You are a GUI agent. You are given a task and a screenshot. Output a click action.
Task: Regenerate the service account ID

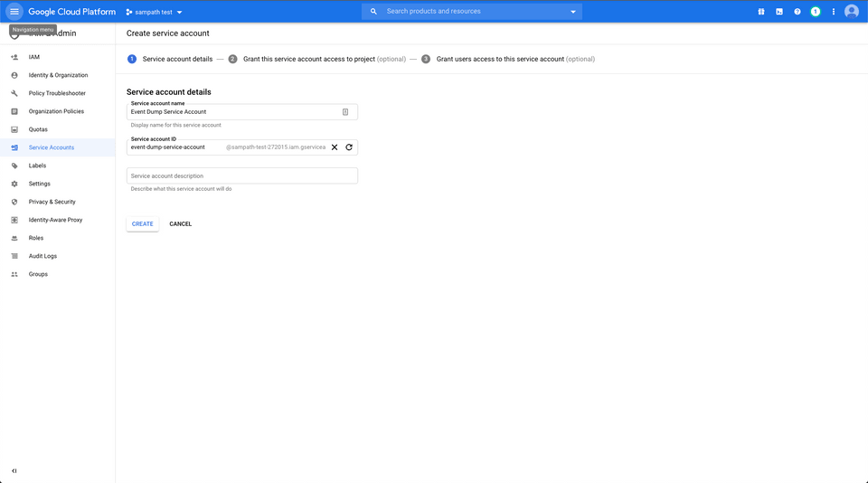349,147
